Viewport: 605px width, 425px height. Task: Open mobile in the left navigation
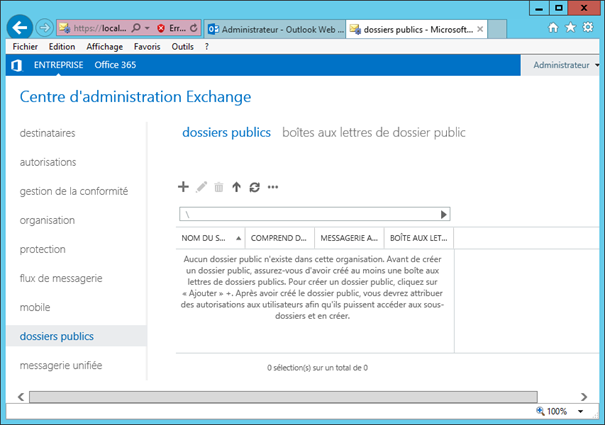coord(35,307)
